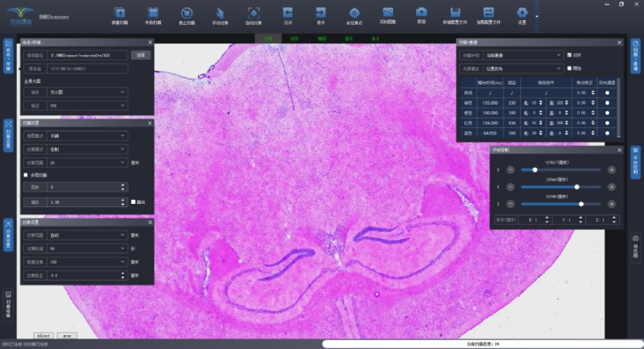Click the Stop Scan toolbar icon
The width and height of the screenshot is (644, 349).
pyautogui.click(x=186, y=14)
